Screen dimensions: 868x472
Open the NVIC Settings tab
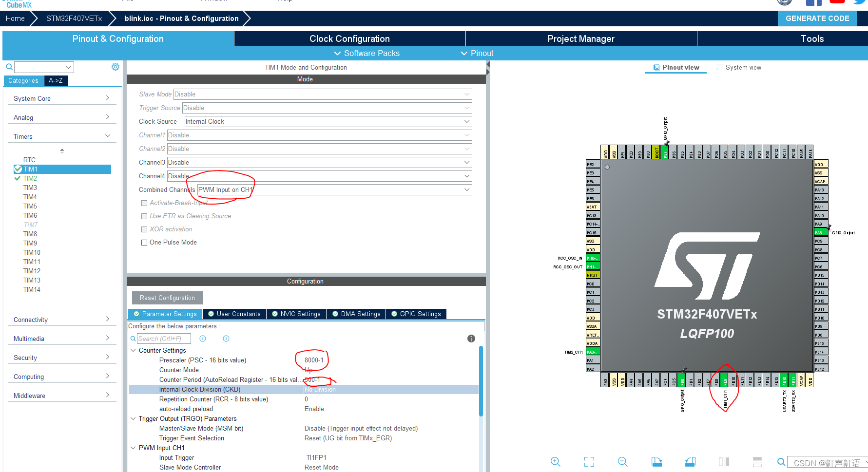point(296,314)
